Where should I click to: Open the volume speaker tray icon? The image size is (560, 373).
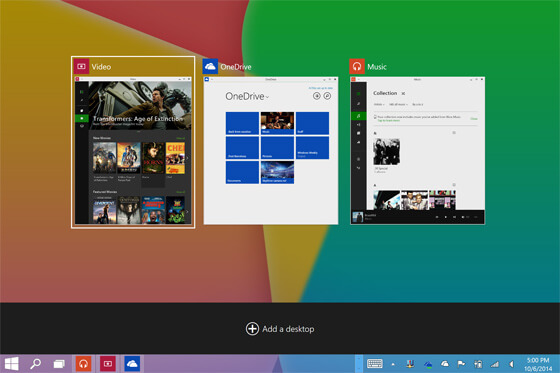pyautogui.click(x=511, y=364)
